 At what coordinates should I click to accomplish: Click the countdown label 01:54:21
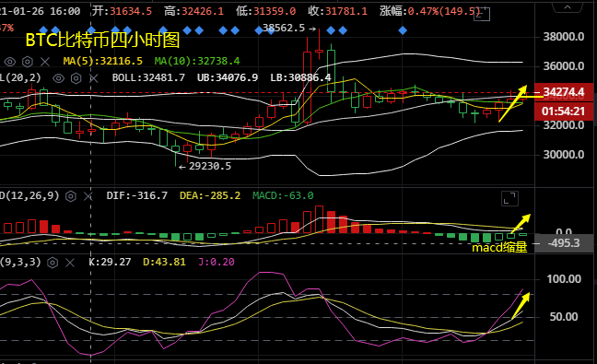[x=564, y=112]
